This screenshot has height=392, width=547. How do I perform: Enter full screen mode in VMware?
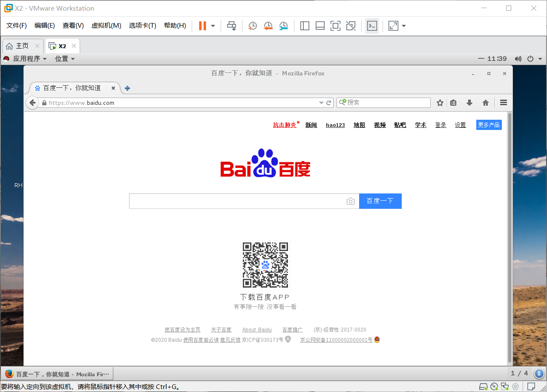(335, 26)
